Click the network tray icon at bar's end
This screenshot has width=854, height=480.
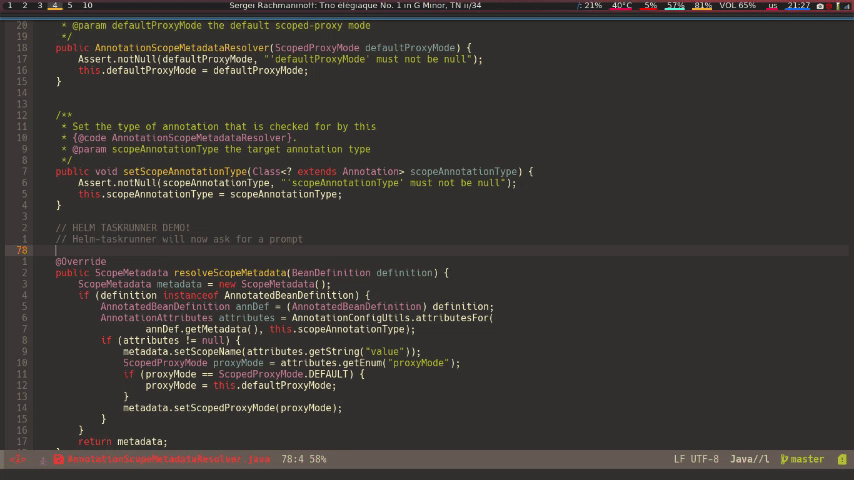[847, 5]
